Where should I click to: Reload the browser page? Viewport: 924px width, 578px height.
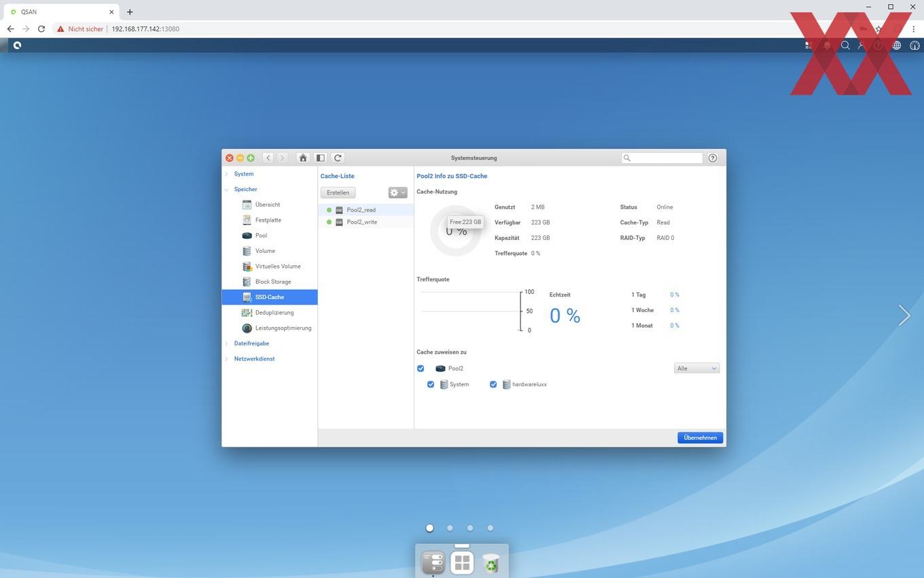pos(41,29)
